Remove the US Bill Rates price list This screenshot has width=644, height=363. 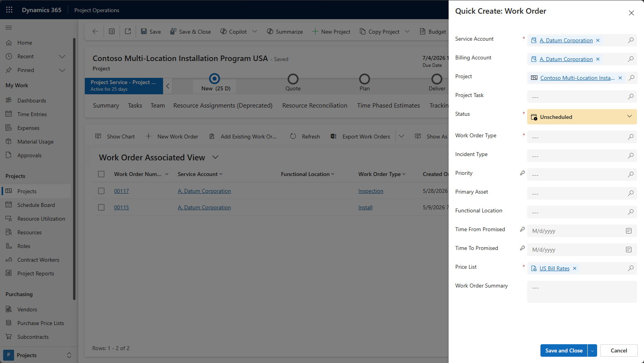[x=575, y=268]
